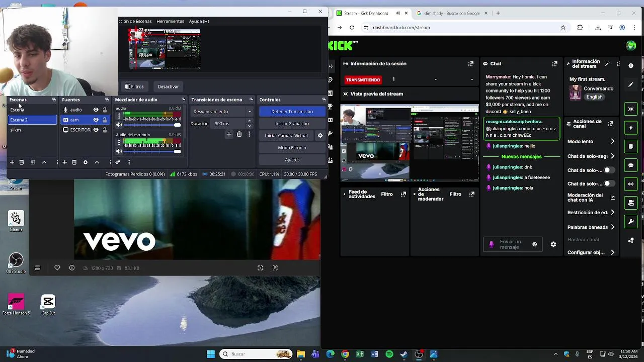Toggle visibility of the 'audio' source

click(96, 110)
